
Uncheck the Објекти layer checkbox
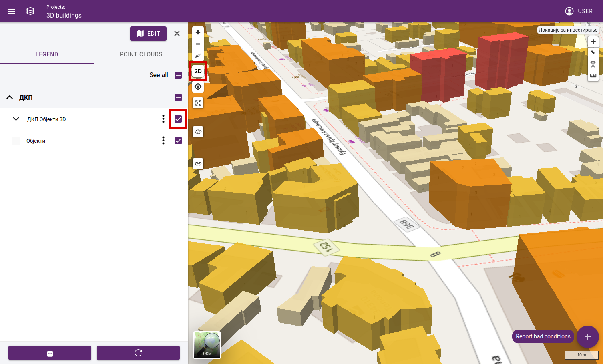coord(178,141)
